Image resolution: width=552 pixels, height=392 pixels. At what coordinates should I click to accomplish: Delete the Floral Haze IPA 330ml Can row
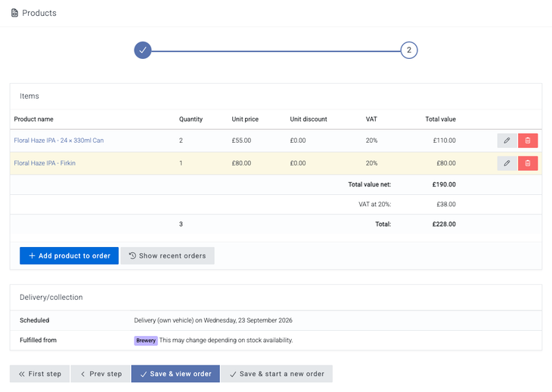(528, 140)
